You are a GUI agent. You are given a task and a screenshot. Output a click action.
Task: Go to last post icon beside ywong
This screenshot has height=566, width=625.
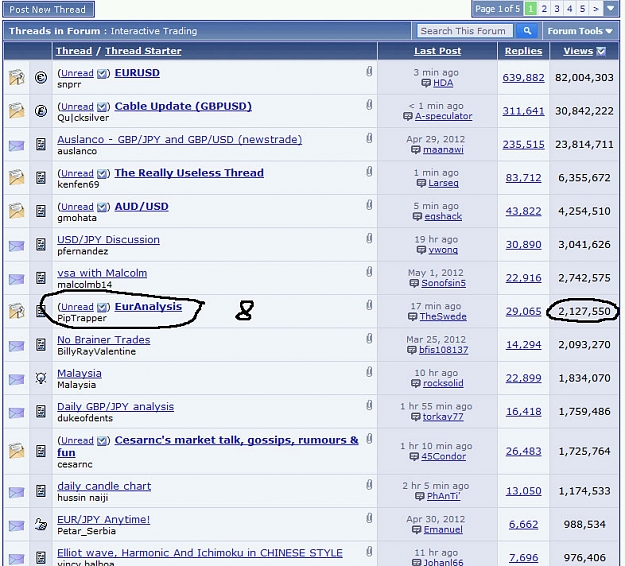421,250
